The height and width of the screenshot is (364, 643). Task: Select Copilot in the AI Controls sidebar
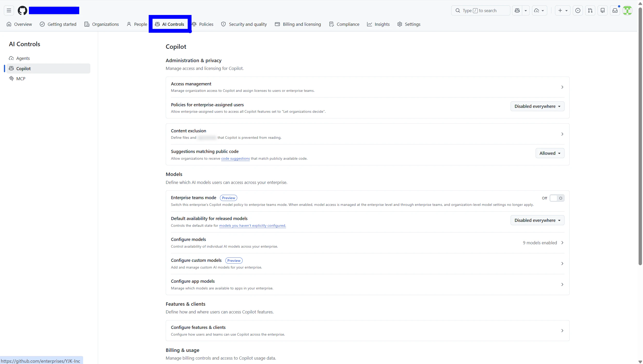click(49, 69)
